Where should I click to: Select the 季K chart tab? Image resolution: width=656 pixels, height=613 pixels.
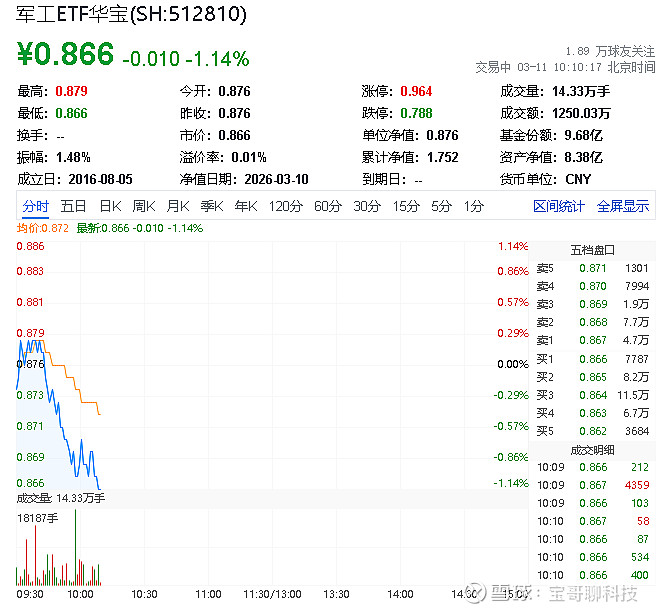coord(212,206)
